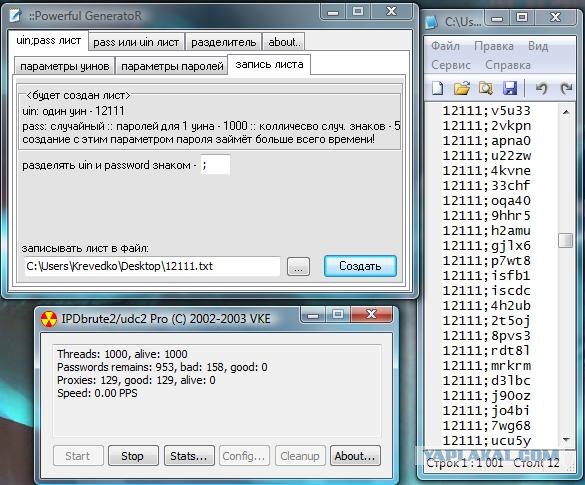Click the line '12111;9hhr5'
The width and height of the screenshot is (585, 485).
(487, 216)
